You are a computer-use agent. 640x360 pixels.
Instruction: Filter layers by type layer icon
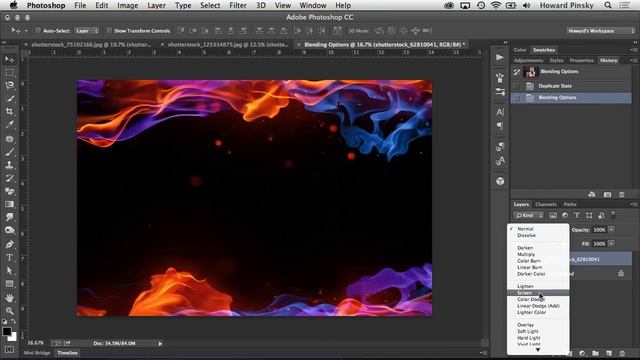(x=577, y=216)
